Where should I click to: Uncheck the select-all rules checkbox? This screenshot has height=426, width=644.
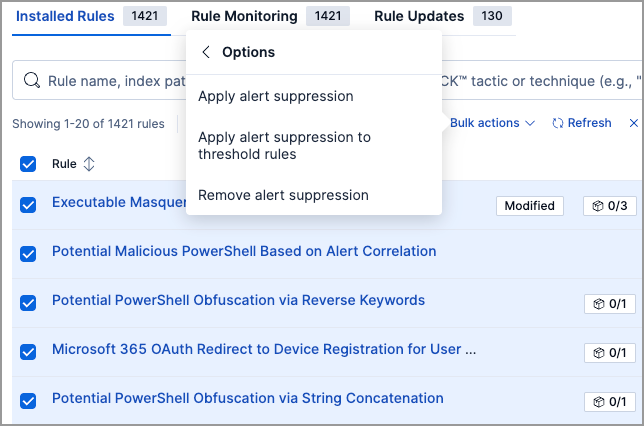(28, 164)
